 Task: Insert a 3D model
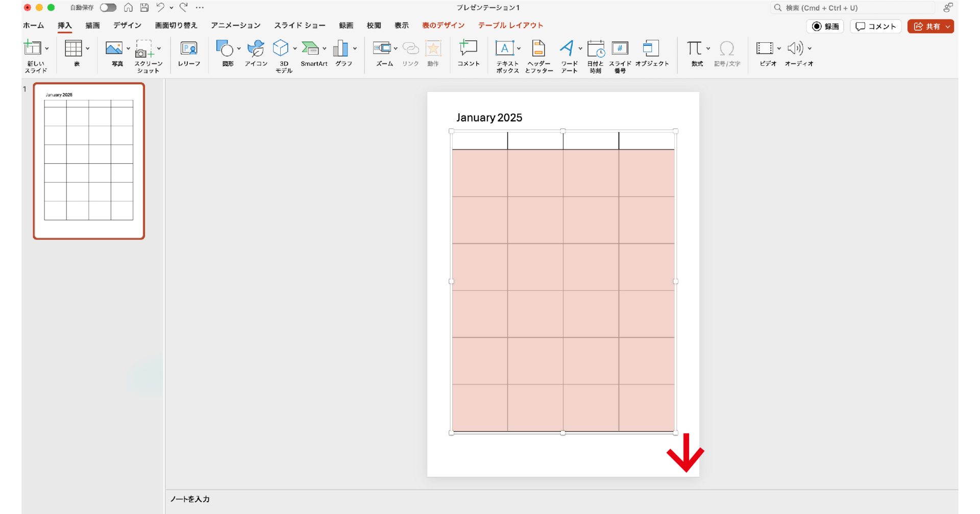coord(281,49)
